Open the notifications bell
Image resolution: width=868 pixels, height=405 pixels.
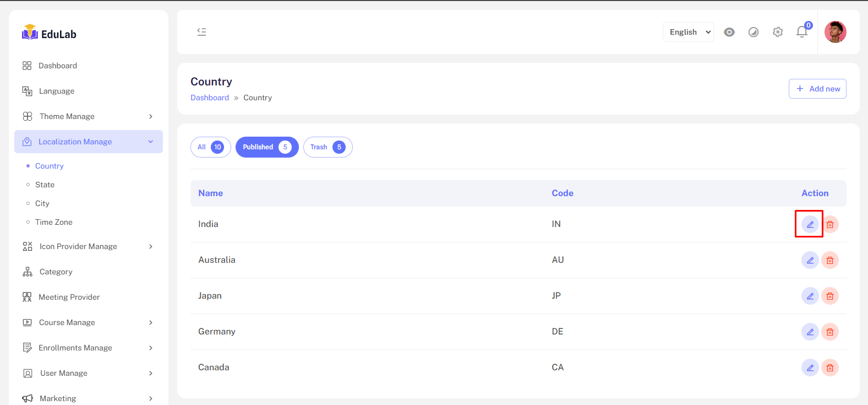tap(802, 32)
